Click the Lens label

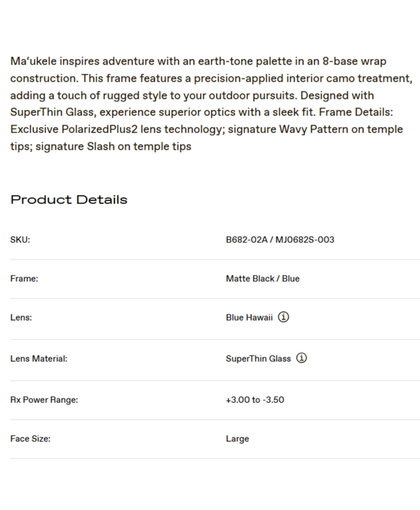[x=21, y=318]
